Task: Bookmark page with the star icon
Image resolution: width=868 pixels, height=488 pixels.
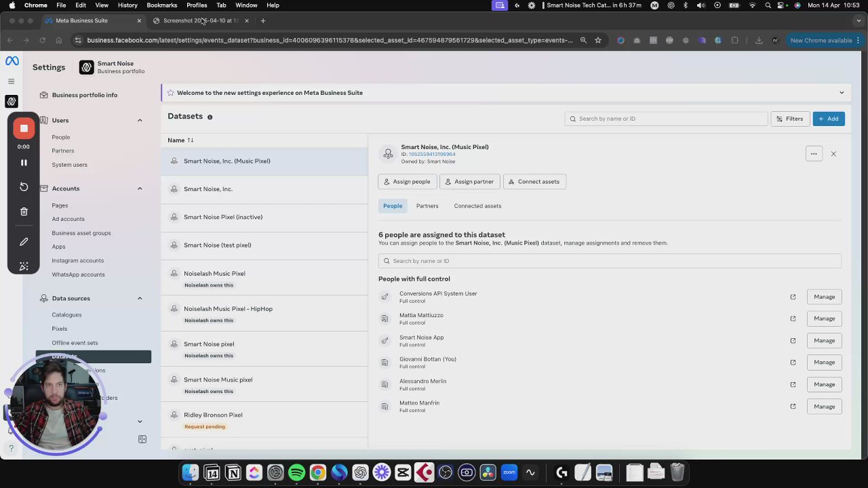Action: (x=597, y=40)
